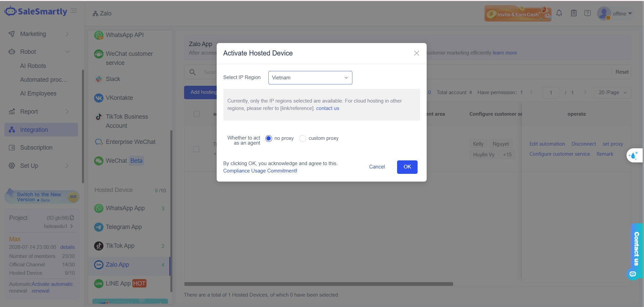This screenshot has width=644, height=307.
Task: Click the user avatar icon
Action: click(x=604, y=13)
